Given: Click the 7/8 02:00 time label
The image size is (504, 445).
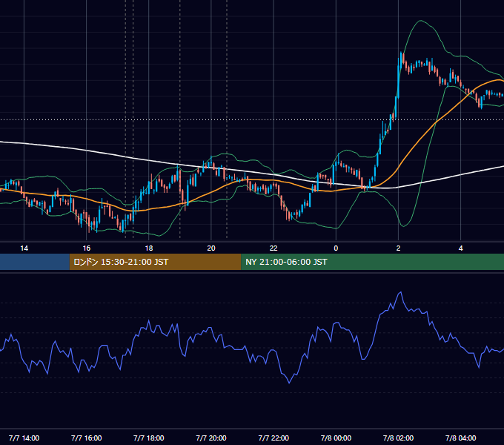Looking at the screenshot, I should 398,438.
